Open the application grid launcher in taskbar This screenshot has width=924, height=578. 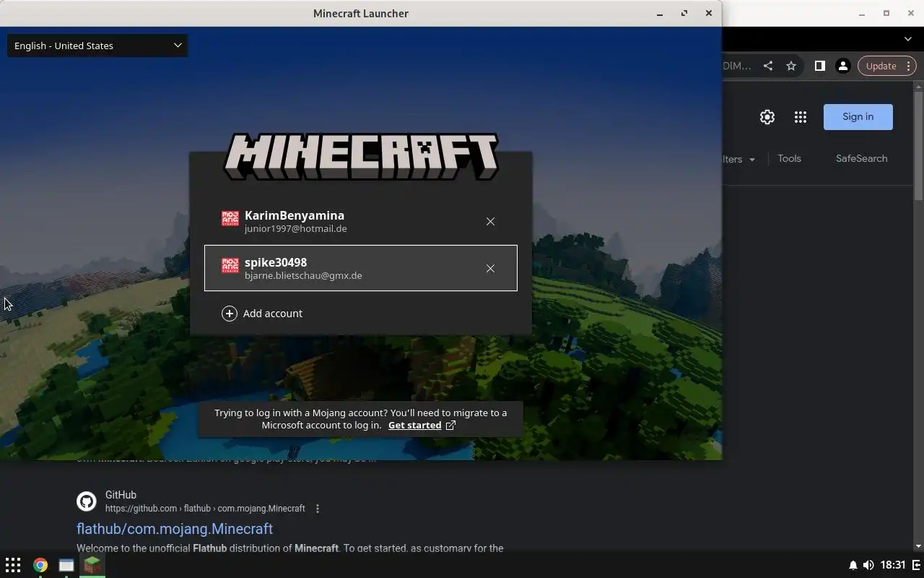[13, 565]
